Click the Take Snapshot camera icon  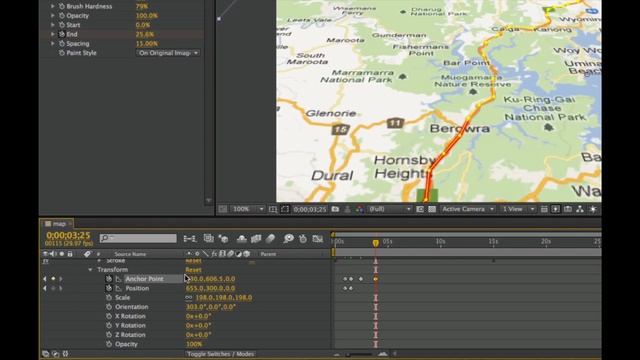pos(335,209)
